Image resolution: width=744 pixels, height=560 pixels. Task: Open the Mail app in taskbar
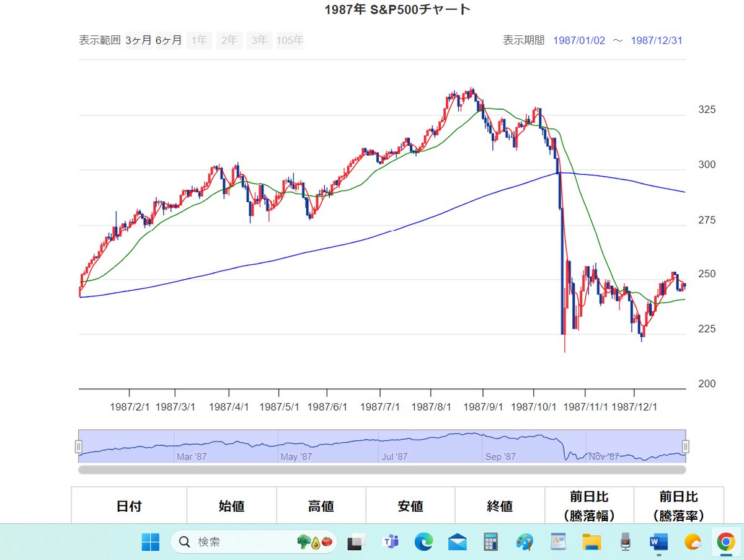point(458,543)
